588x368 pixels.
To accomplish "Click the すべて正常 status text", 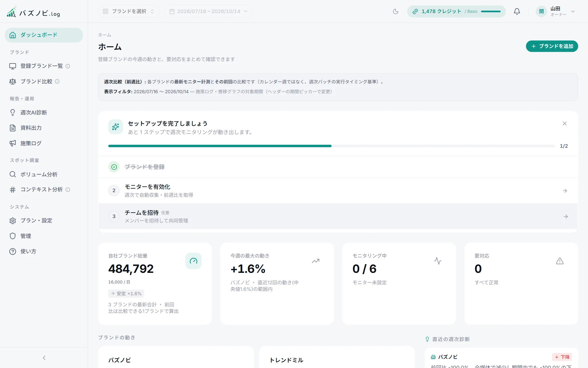I will coord(486,283).
